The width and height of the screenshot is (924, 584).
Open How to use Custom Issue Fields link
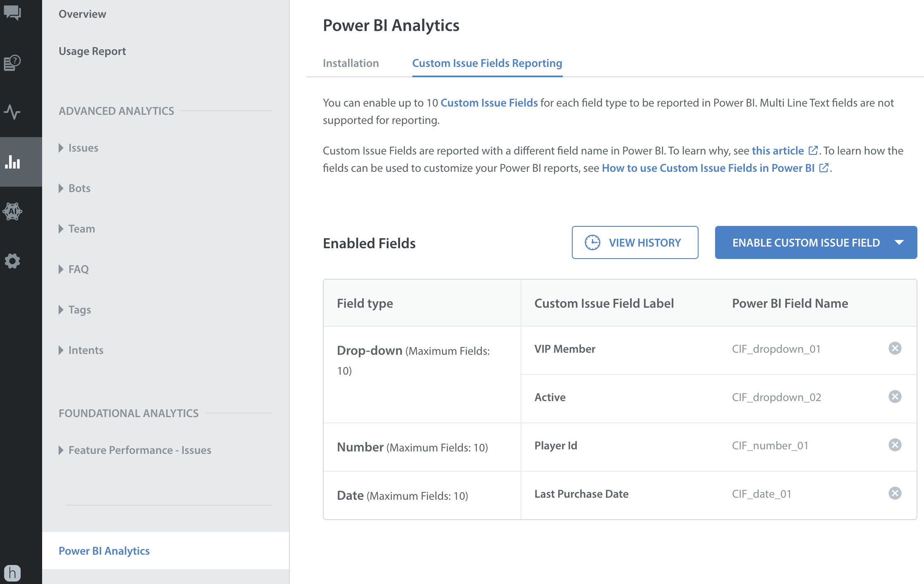click(x=708, y=168)
